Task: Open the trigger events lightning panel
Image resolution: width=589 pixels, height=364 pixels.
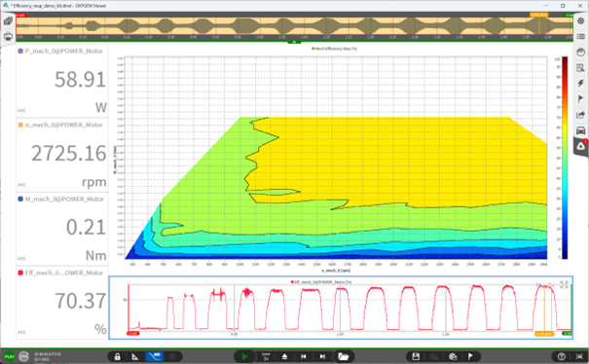Action: click(581, 84)
